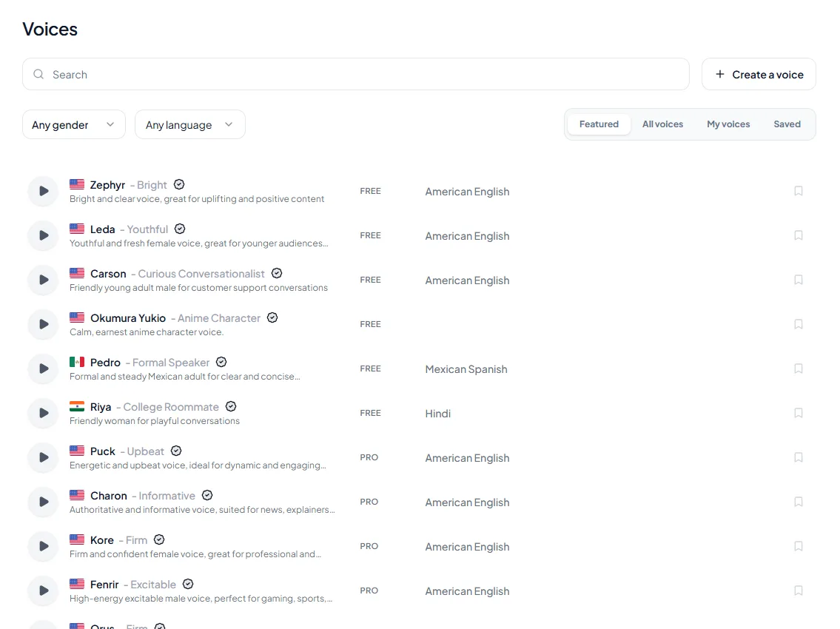This screenshot has height=629, width=840.
Task: Click the PRO tag on Puck's row
Action: tap(369, 457)
